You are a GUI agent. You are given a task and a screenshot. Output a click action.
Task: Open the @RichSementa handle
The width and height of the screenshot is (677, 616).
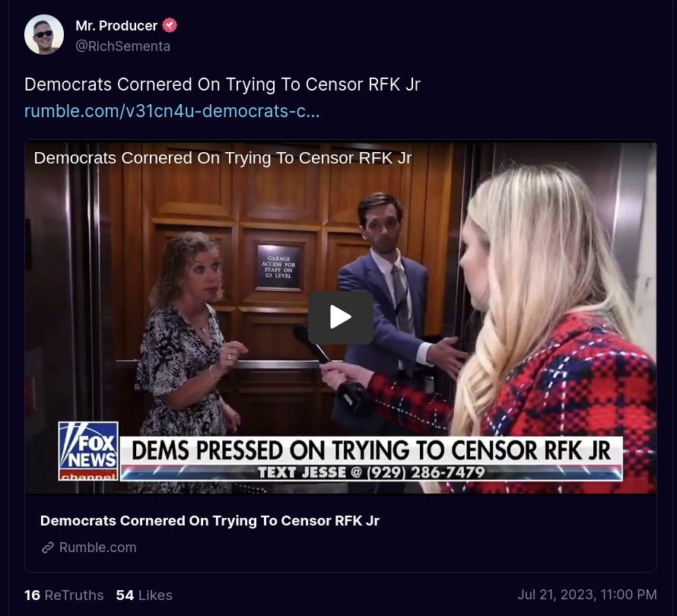click(x=122, y=46)
